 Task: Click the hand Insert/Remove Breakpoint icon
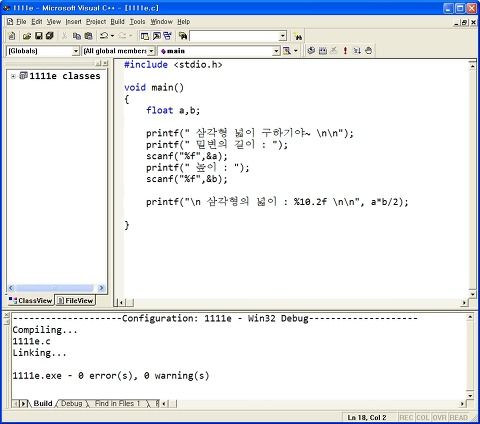pyautogui.click(x=368, y=51)
